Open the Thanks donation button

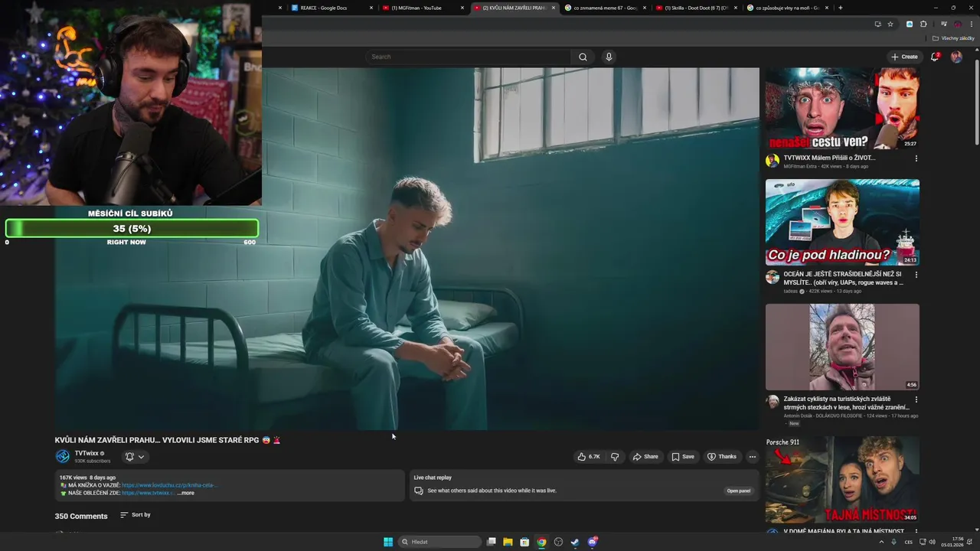[722, 457]
